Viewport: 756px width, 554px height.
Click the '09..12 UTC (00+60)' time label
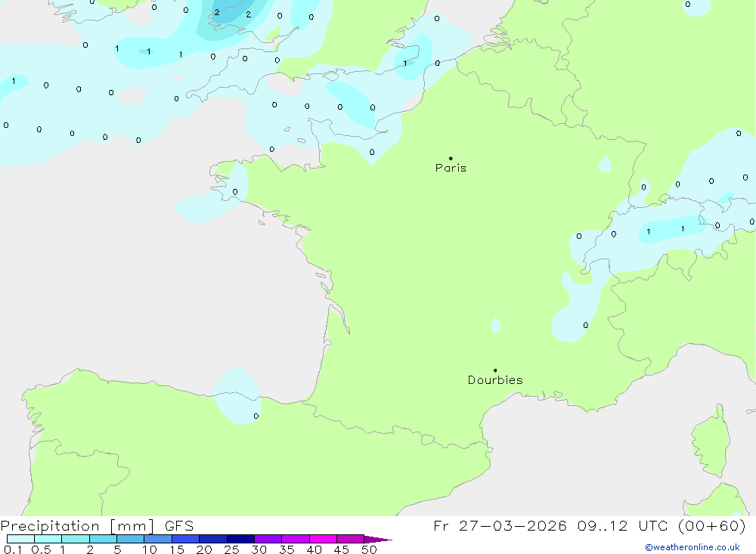(661, 525)
